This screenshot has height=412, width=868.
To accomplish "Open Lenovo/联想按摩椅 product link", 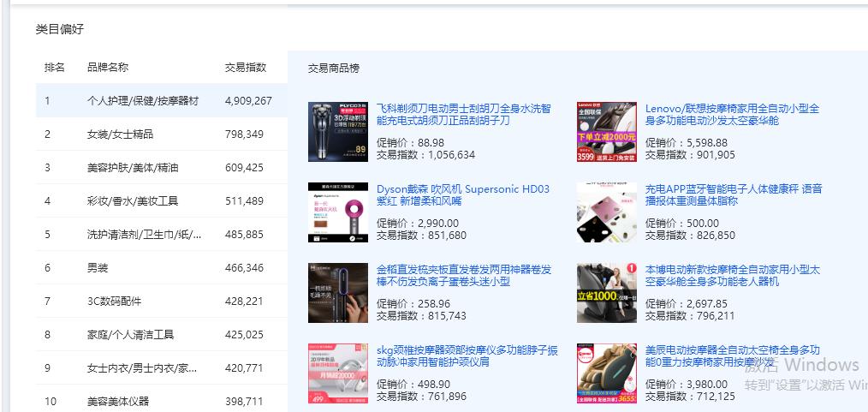I will (x=732, y=114).
